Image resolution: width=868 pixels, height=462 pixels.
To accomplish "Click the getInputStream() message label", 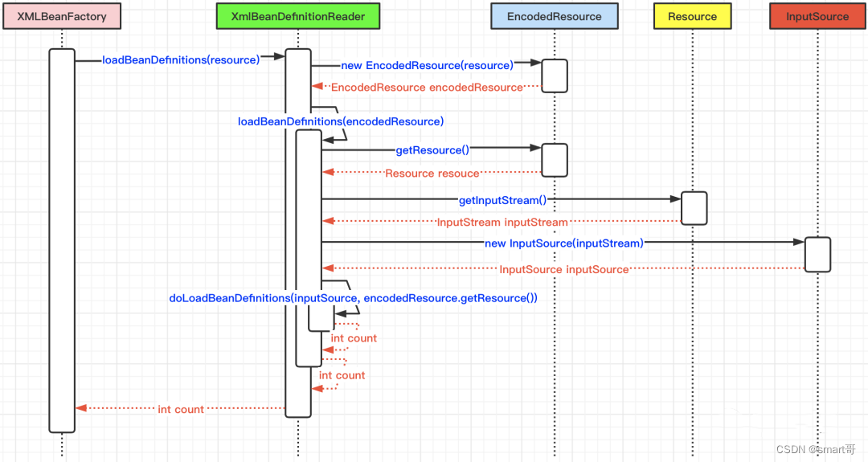I will point(502,200).
